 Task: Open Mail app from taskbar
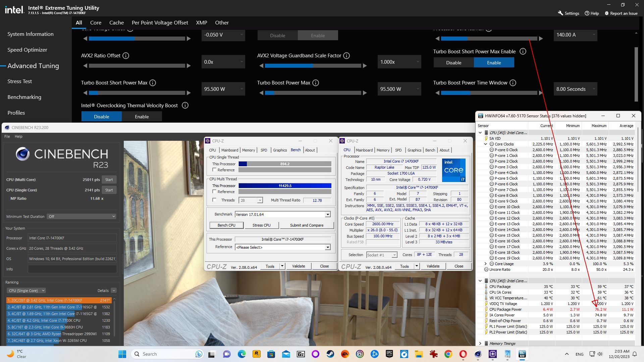[286, 354]
